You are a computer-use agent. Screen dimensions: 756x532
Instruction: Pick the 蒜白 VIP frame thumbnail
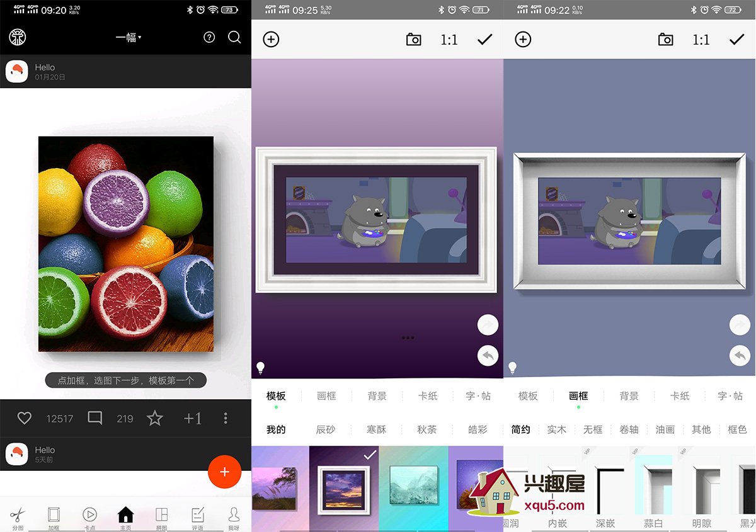tap(653, 490)
